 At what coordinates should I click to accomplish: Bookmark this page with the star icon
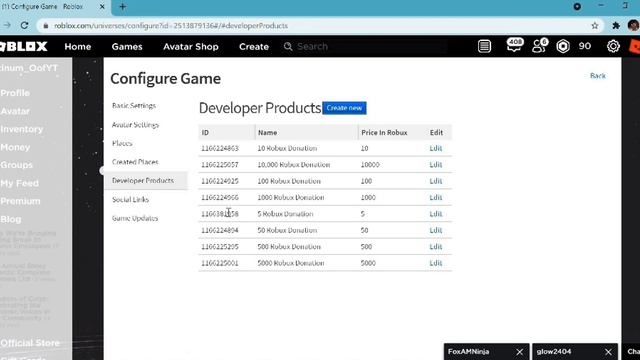tap(595, 26)
